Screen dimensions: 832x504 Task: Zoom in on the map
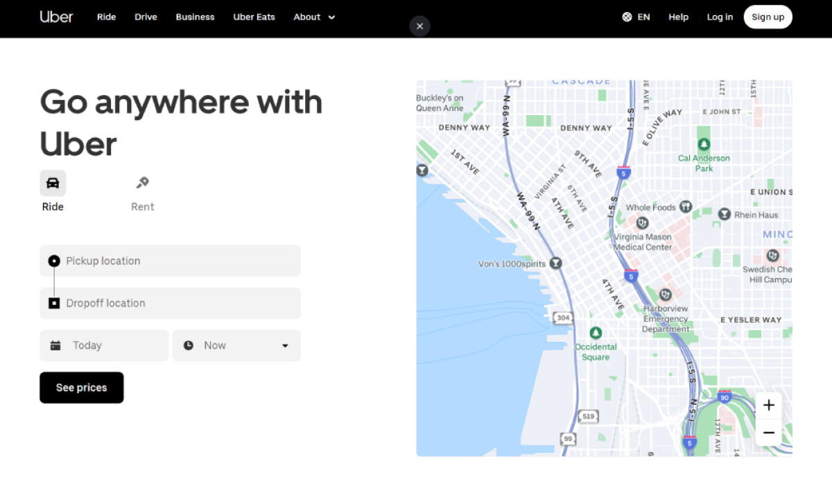click(768, 406)
